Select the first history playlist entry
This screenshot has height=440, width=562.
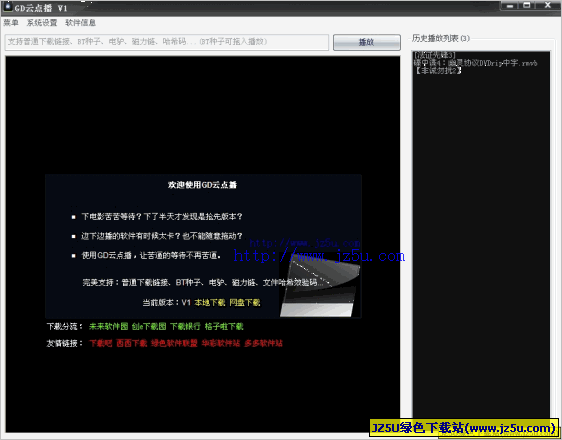point(434,55)
